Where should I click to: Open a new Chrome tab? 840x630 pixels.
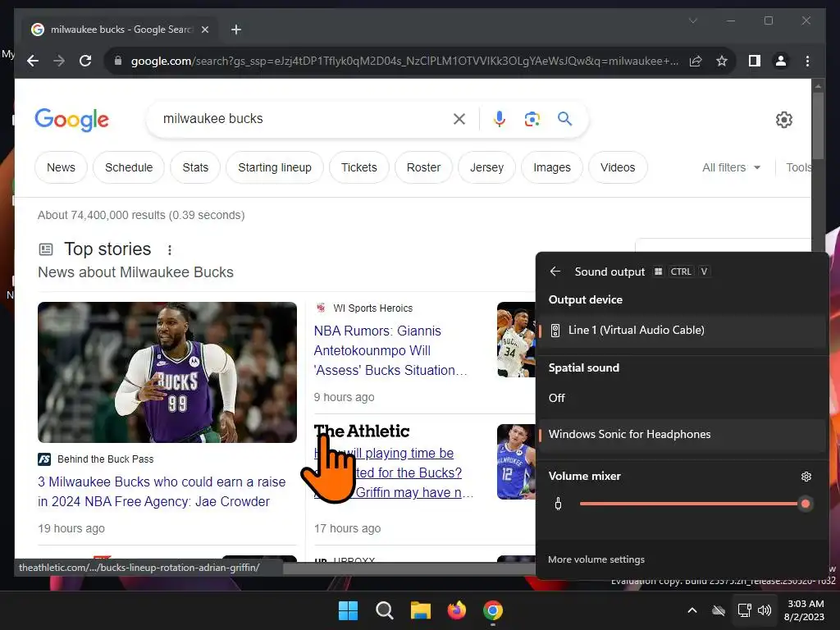click(235, 30)
